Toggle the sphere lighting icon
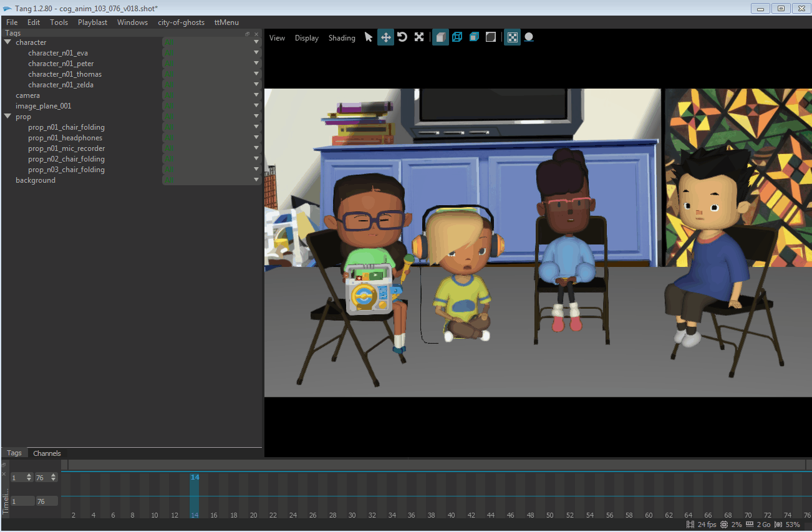Image resolution: width=812 pixels, height=532 pixels. pos(529,37)
